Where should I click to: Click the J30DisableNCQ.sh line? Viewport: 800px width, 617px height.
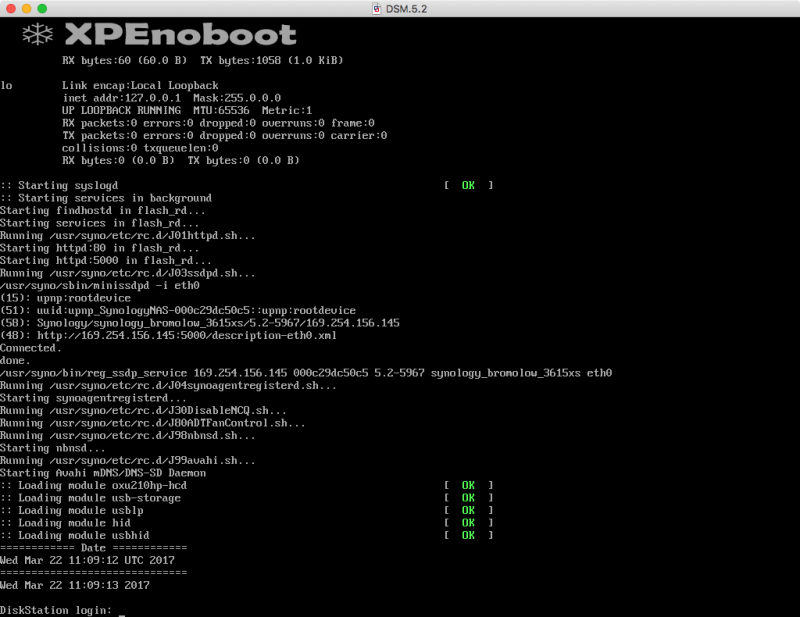click(143, 410)
